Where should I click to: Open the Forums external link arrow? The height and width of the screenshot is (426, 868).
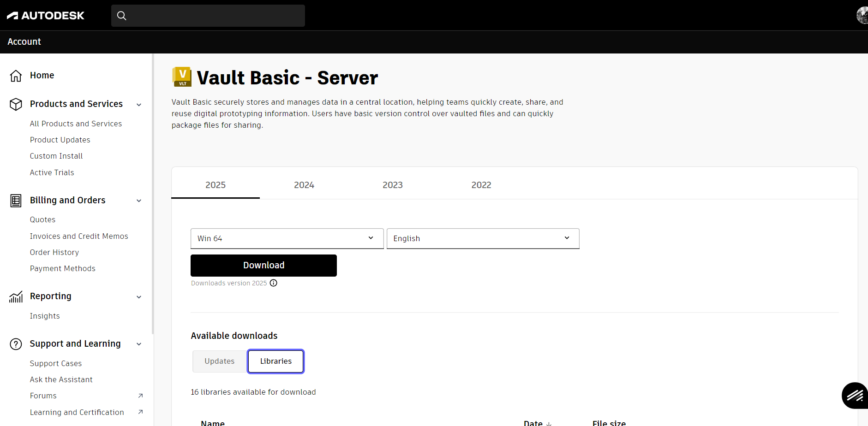[140, 396]
